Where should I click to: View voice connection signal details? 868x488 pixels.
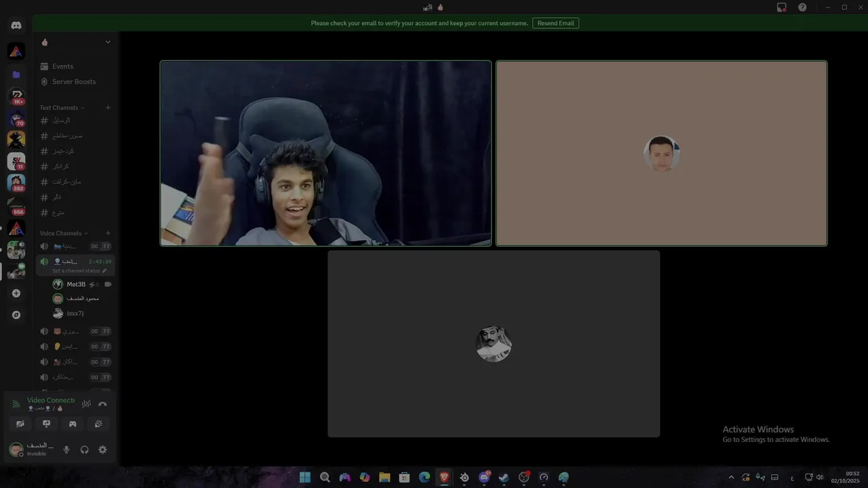[x=16, y=404]
